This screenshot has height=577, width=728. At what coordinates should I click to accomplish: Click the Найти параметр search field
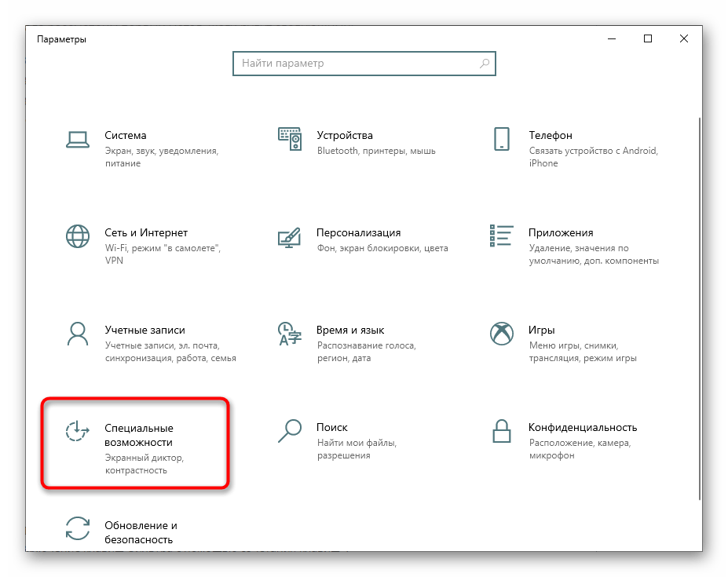[364, 64]
